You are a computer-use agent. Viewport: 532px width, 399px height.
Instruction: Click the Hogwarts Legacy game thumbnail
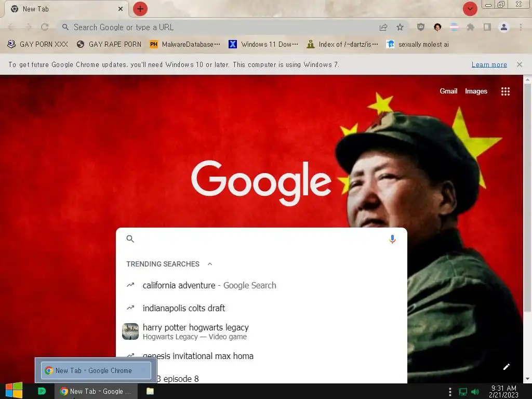[130, 331]
